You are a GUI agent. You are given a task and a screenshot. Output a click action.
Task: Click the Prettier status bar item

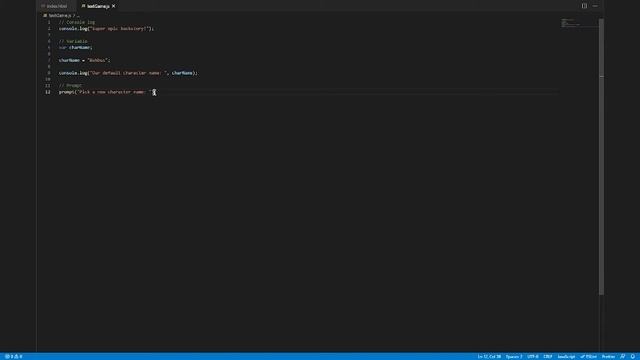click(608, 356)
